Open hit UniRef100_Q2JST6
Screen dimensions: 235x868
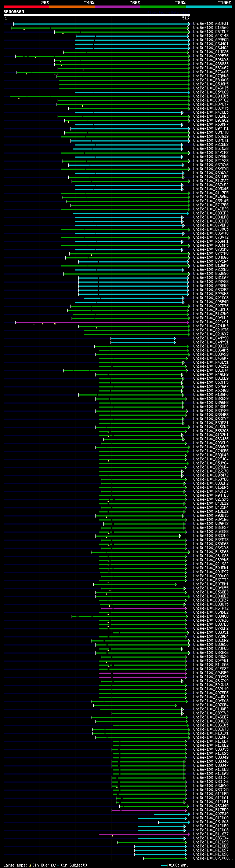pos(211,330)
